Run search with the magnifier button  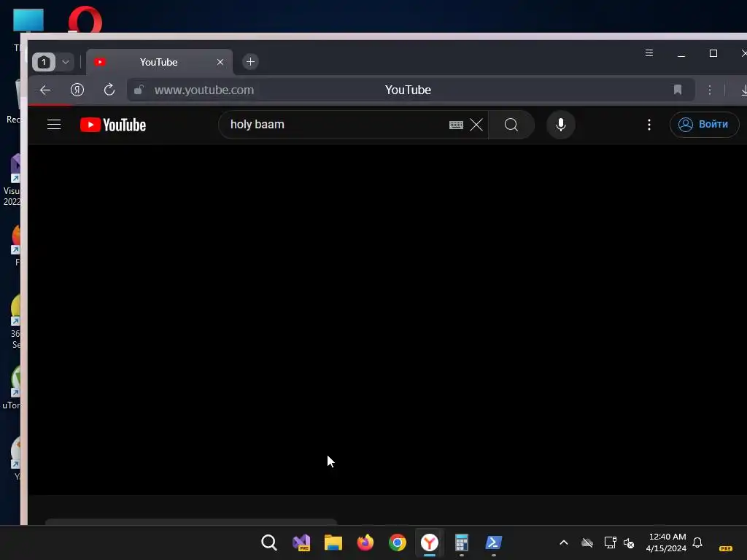[x=511, y=125]
